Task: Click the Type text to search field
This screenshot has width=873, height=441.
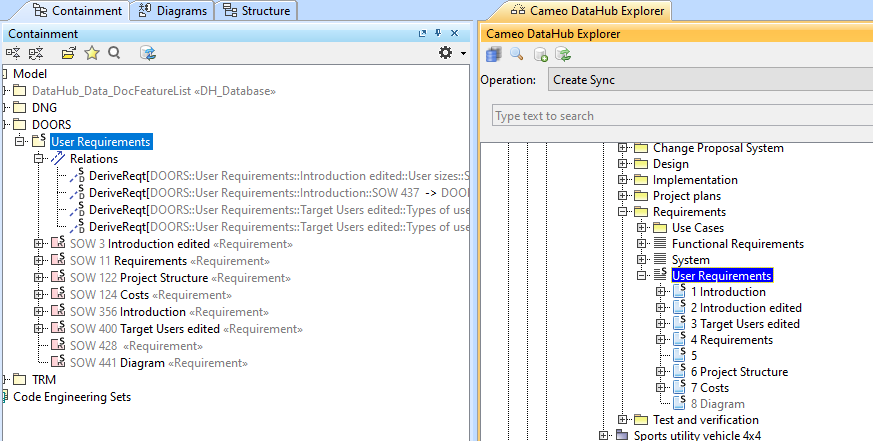Action: (680, 116)
